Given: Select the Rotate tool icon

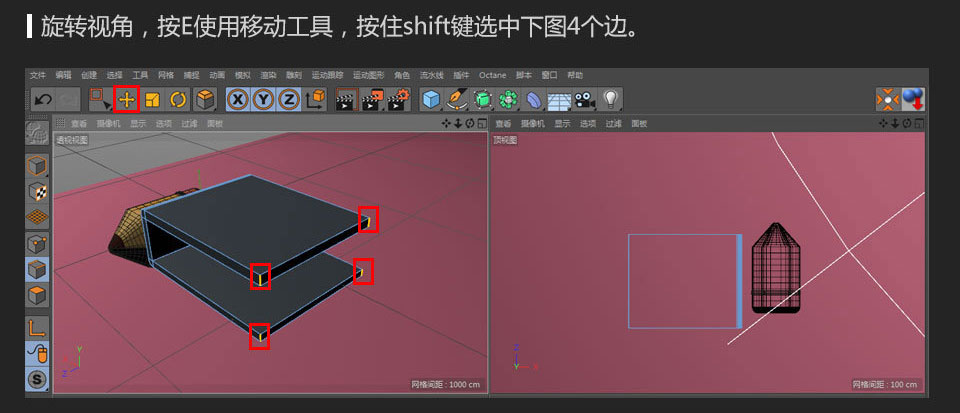Looking at the screenshot, I should (x=178, y=100).
